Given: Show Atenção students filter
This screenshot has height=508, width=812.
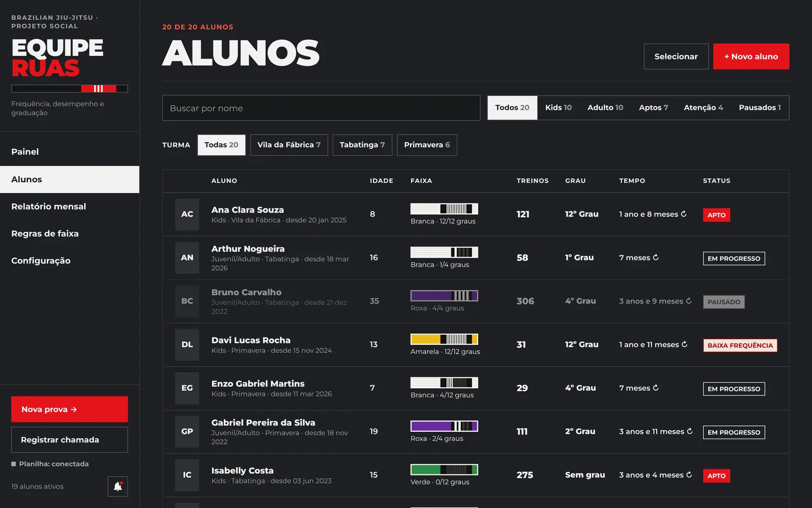Looking at the screenshot, I should pyautogui.click(x=703, y=108).
